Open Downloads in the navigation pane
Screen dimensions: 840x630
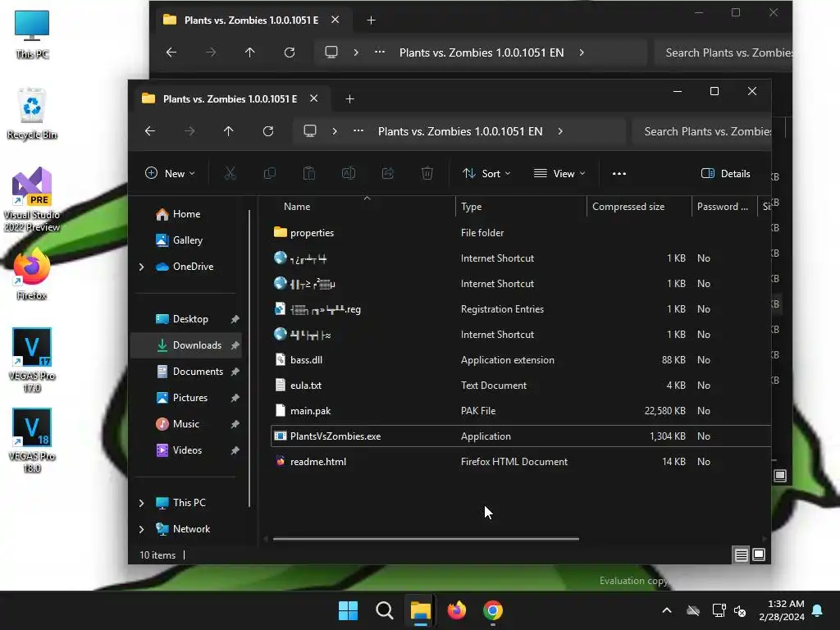(x=185, y=345)
